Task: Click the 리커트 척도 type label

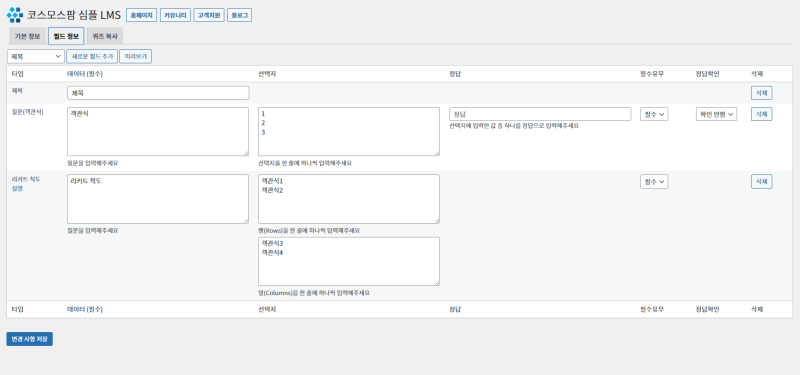Action: [x=26, y=180]
